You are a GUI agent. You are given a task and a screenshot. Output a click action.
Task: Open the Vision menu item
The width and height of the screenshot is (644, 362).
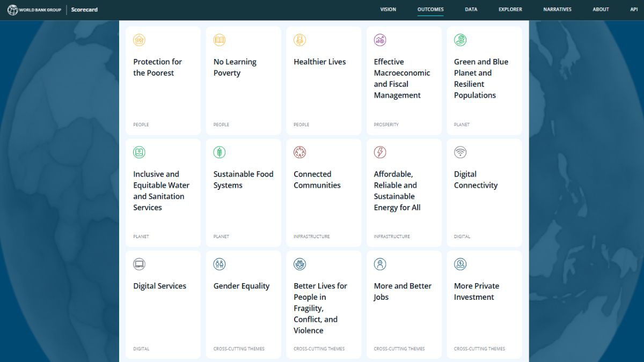coord(388,10)
